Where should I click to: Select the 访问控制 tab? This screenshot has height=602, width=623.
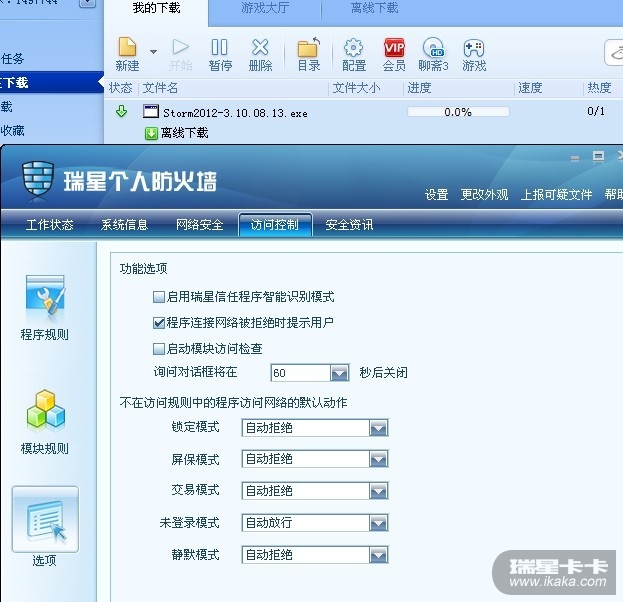[x=275, y=225]
